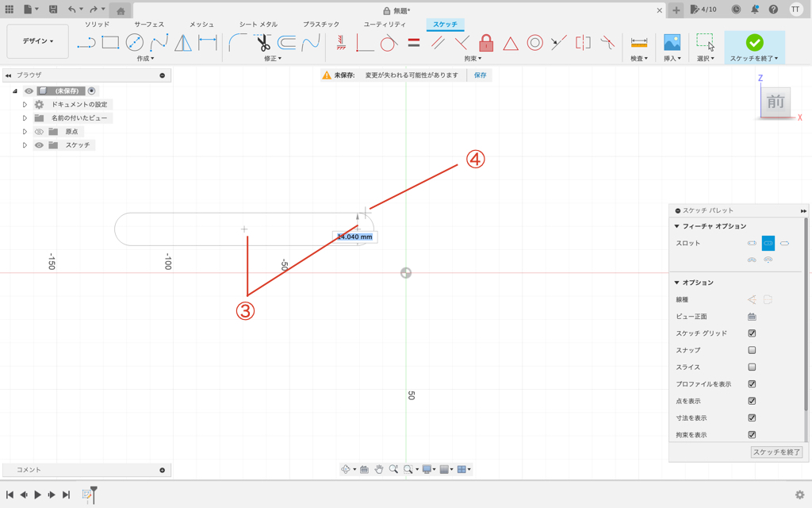812x508 pixels.
Task: Click the 14.040 mm dimension input field
Action: click(355, 237)
